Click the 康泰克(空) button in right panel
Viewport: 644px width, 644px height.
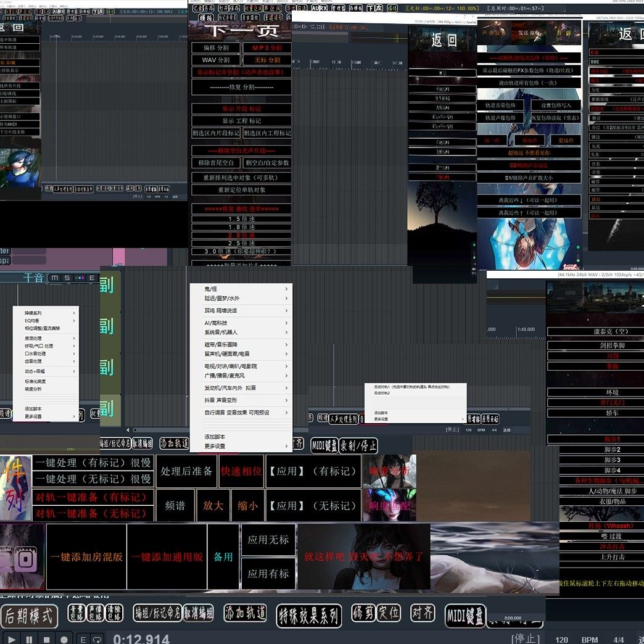click(x=595, y=331)
